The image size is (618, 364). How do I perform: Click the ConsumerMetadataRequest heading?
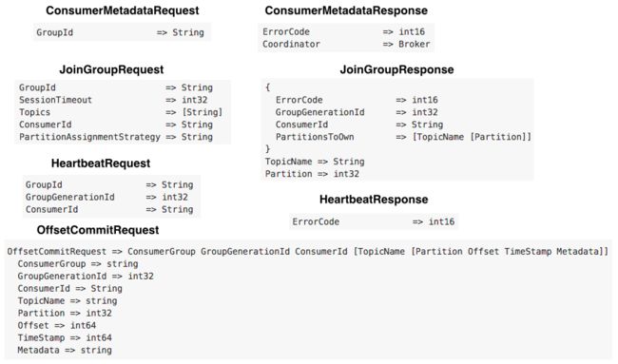point(123,10)
